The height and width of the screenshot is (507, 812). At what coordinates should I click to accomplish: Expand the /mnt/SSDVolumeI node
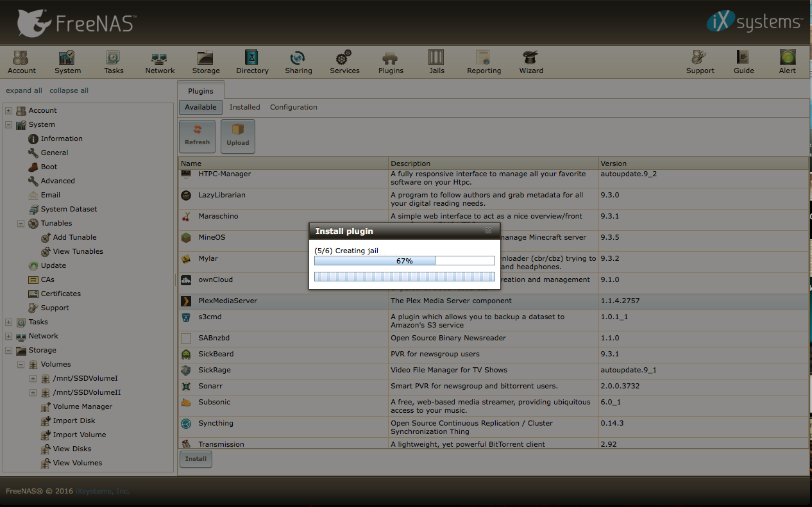(33, 378)
